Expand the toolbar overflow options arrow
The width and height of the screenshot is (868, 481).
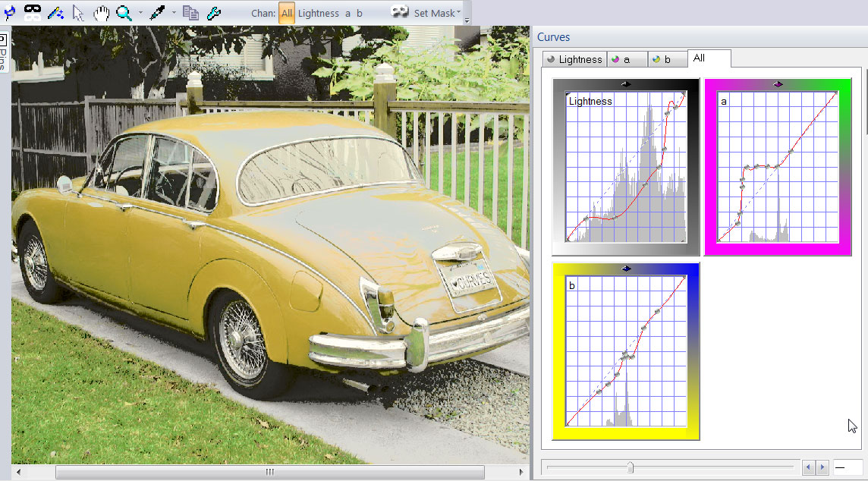[467, 20]
